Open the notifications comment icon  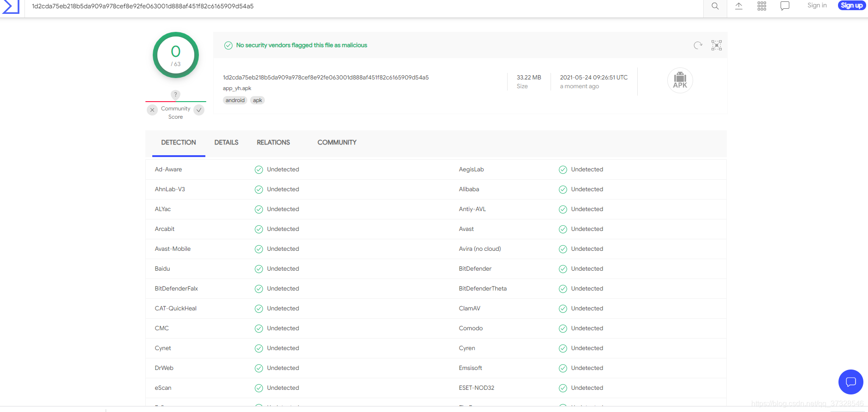785,6
